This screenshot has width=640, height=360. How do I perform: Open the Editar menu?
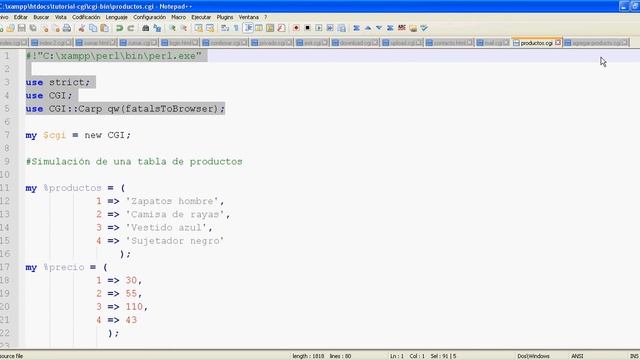(x=20, y=17)
